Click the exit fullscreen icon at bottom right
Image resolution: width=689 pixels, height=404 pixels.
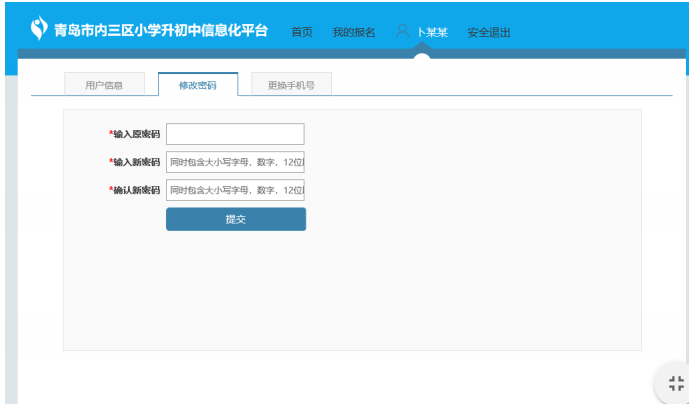pos(676,383)
